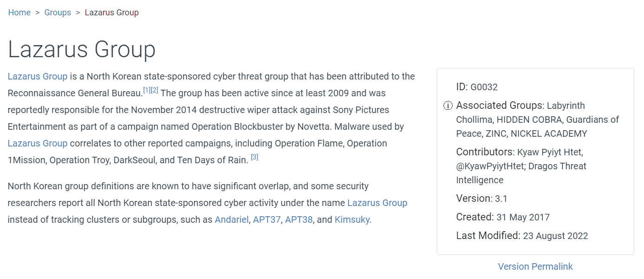The image size is (644, 279).
Task: Go to the Home breadcrumb link
Action: pyautogui.click(x=20, y=13)
